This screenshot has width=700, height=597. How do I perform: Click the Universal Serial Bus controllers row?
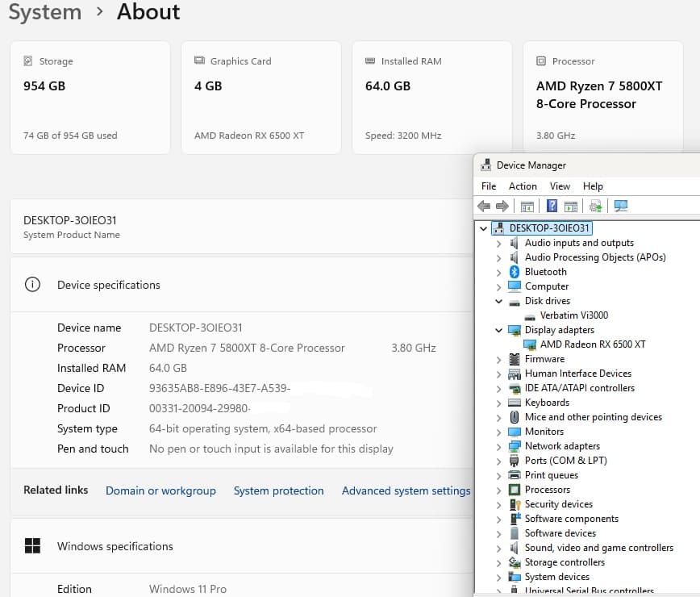pos(589,591)
